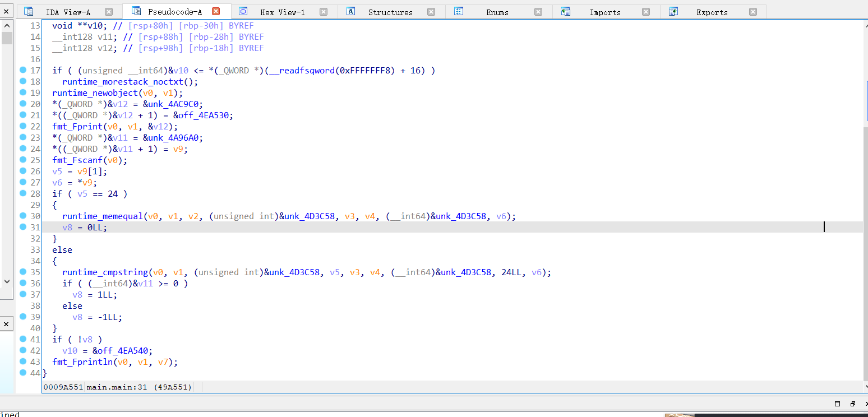Viewport: 868px width, 417px height.
Task: Toggle breakpoint dot on line 28
Action: click(22, 193)
